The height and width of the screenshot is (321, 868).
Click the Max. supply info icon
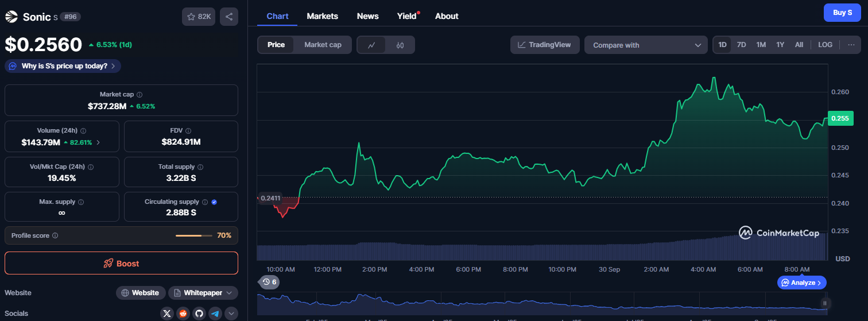[x=80, y=202]
